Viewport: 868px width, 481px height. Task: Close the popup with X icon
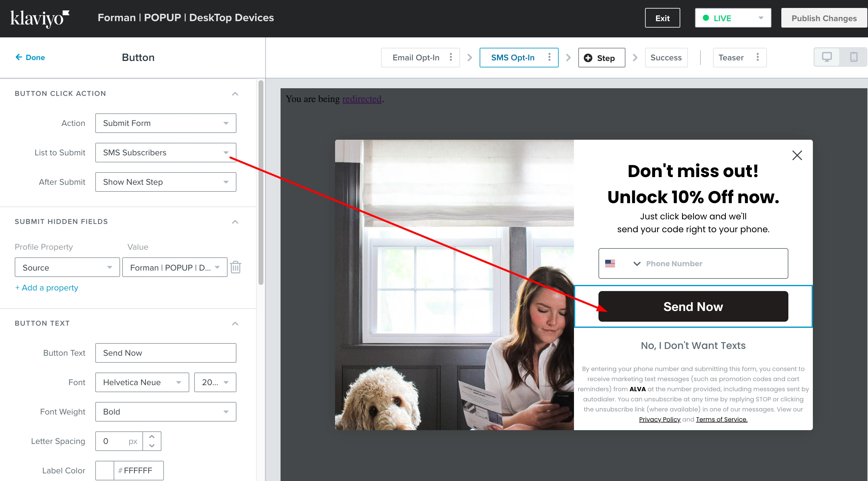click(797, 155)
